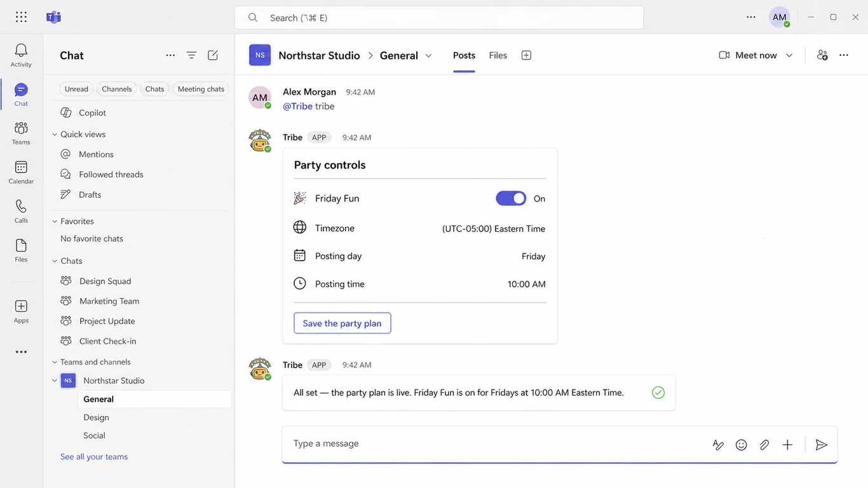Click the Alex Morgan sender name
The image size is (868, 488).
pos(309,91)
